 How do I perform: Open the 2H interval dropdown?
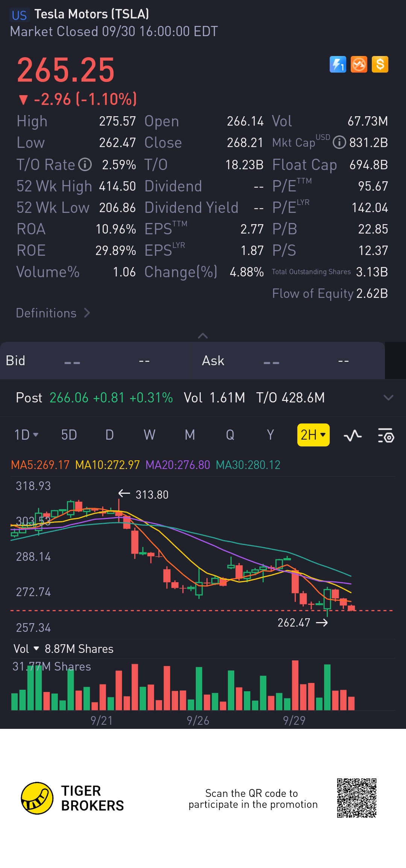pyautogui.click(x=313, y=435)
